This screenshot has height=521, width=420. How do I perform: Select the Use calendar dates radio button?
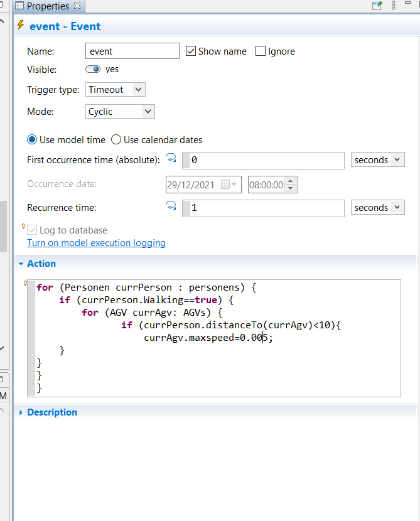[x=116, y=139]
